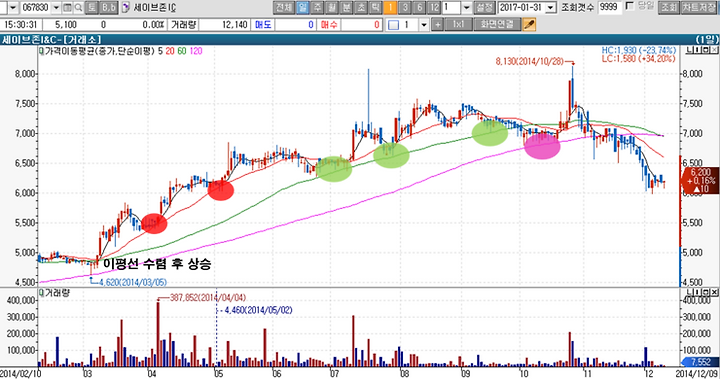This screenshot has height=379, width=720.
Task: Click the HC:1,930 (-23.74%) text
Action: coord(638,50)
